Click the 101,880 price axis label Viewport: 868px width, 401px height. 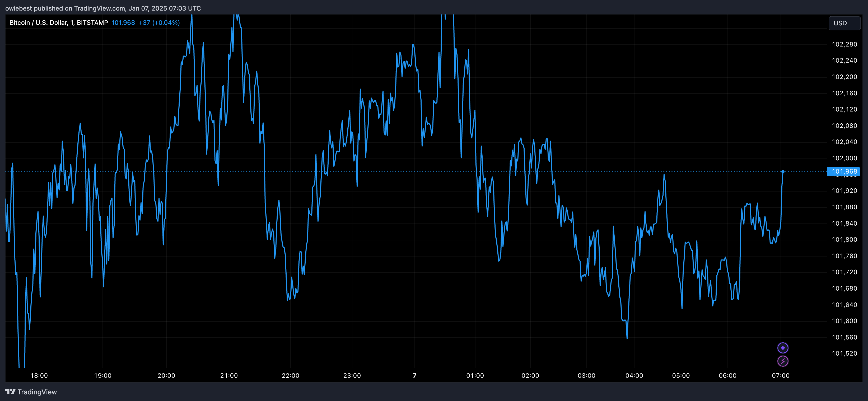pos(844,207)
